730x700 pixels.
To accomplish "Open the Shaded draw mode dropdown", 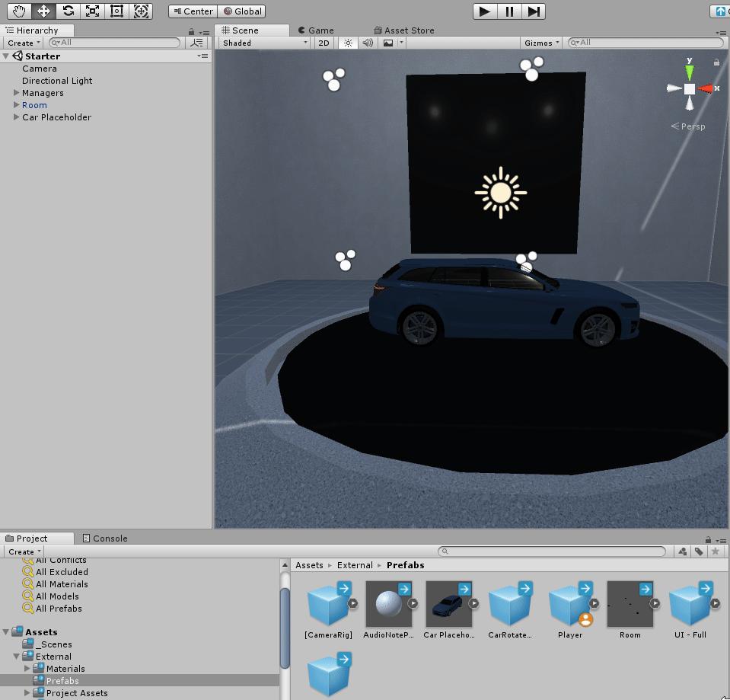I will pyautogui.click(x=264, y=43).
